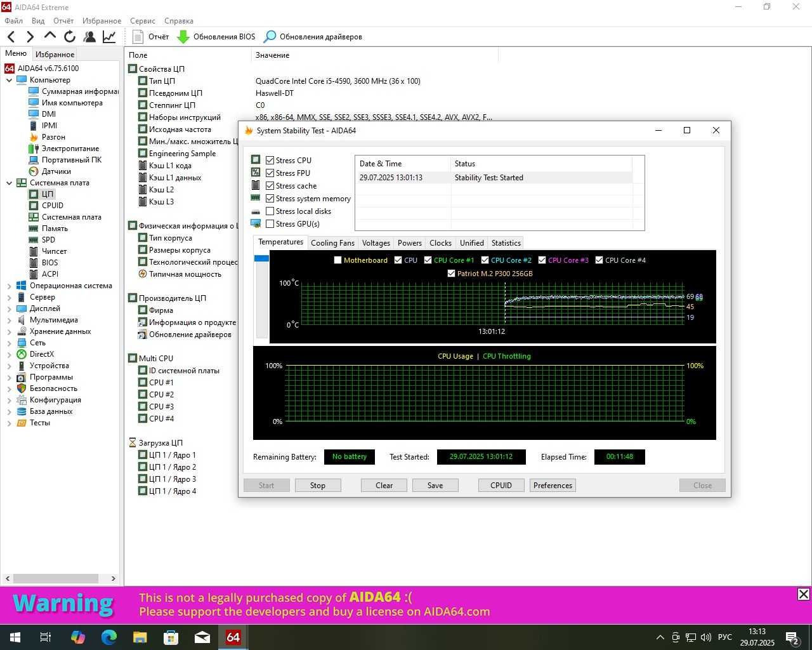812x650 pixels.
Task: Select the DMI item in the tree
Action: coord(48,114)
